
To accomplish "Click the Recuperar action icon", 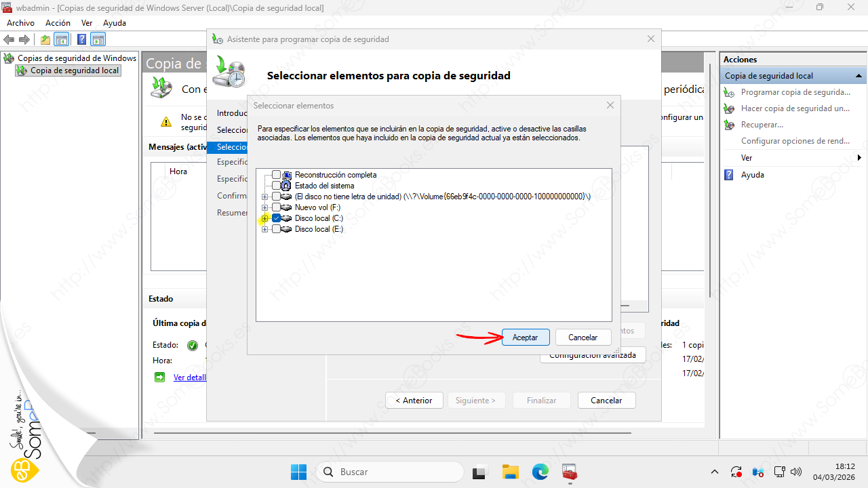I will click(730, 125).
